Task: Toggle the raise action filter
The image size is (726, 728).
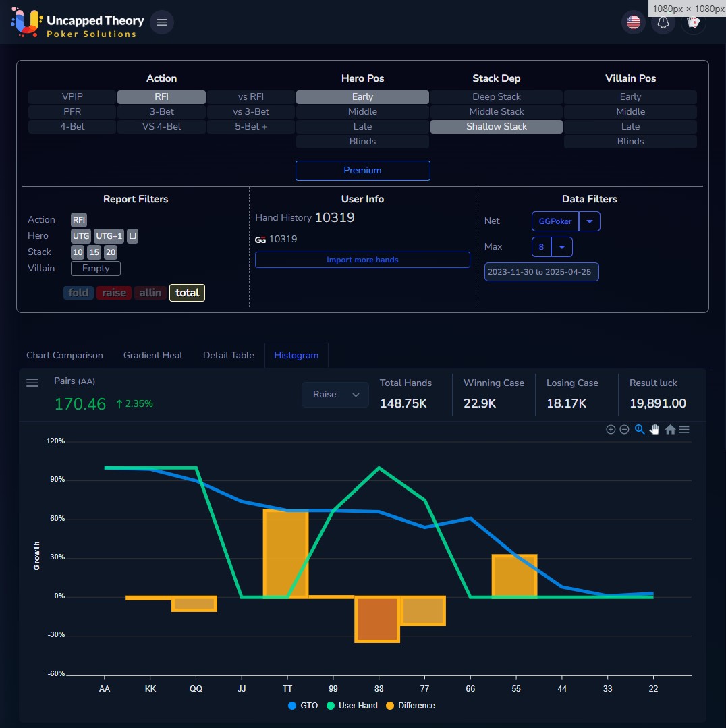Action: (x=114, y=293)
